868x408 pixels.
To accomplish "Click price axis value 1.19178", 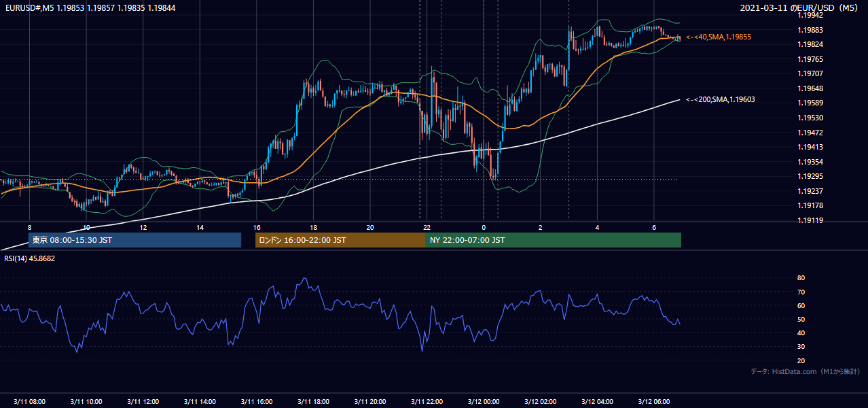I will pyautogui.click(x=810, y=205).
